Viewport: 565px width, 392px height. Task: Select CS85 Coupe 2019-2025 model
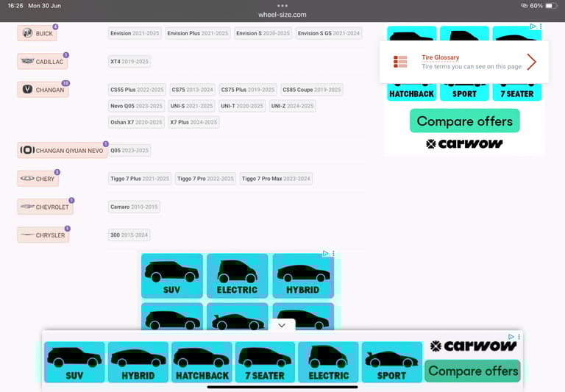tap(312, 90)
